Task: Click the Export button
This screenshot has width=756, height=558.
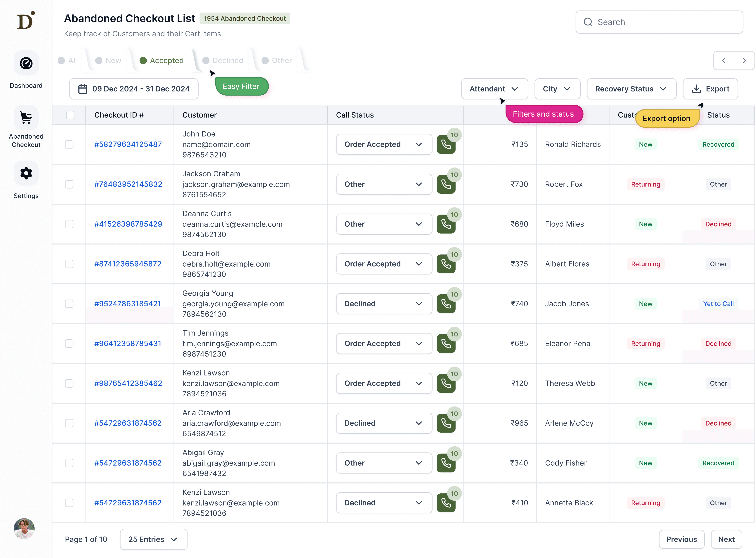Action: (x=710, y=89)
